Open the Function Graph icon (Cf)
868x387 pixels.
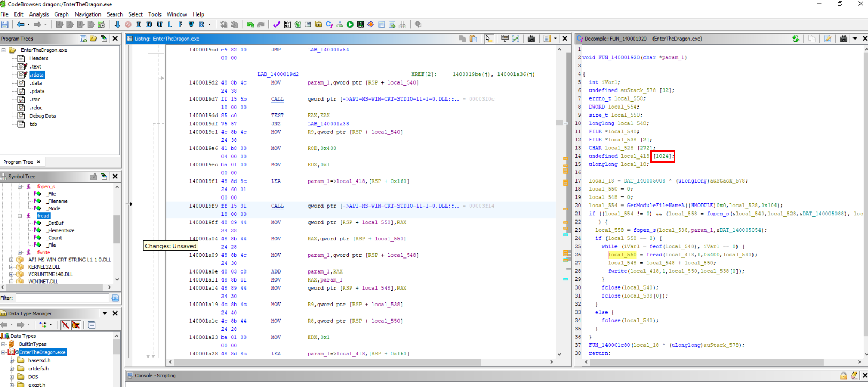pos(329,25)
